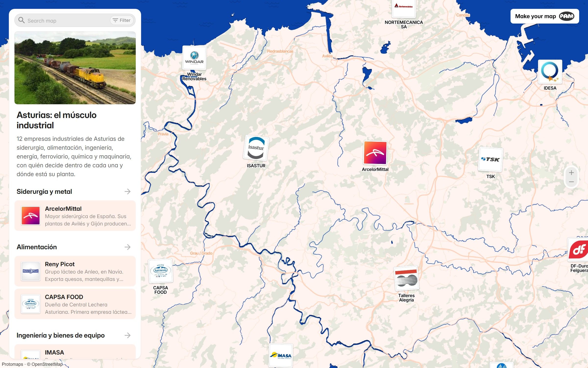
Task: Click the train photo header image
Action: [x=75, y=68]
